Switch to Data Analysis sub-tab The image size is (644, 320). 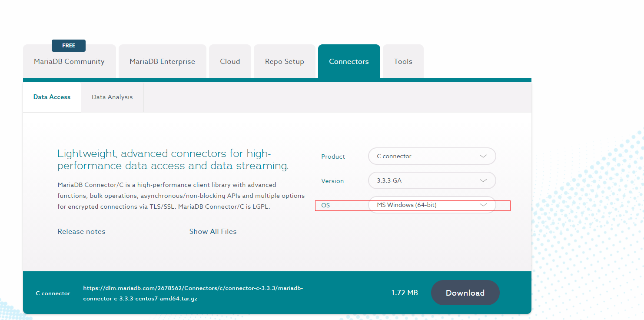pyautogui.click(x=112, y=97)
